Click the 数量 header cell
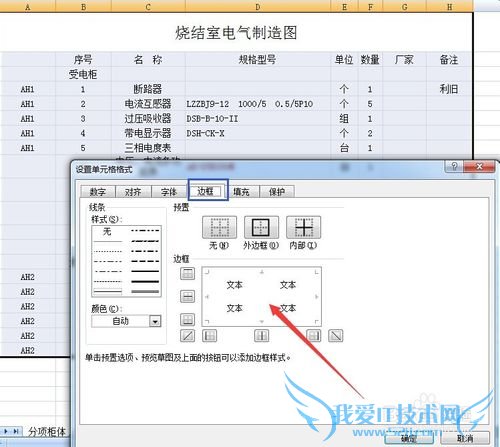Screen dimensions: 500x447 [370, 60]
